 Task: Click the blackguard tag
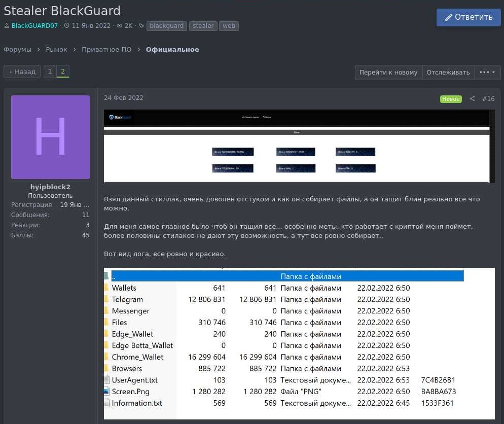pyautogui.click(x=167, y=25)
